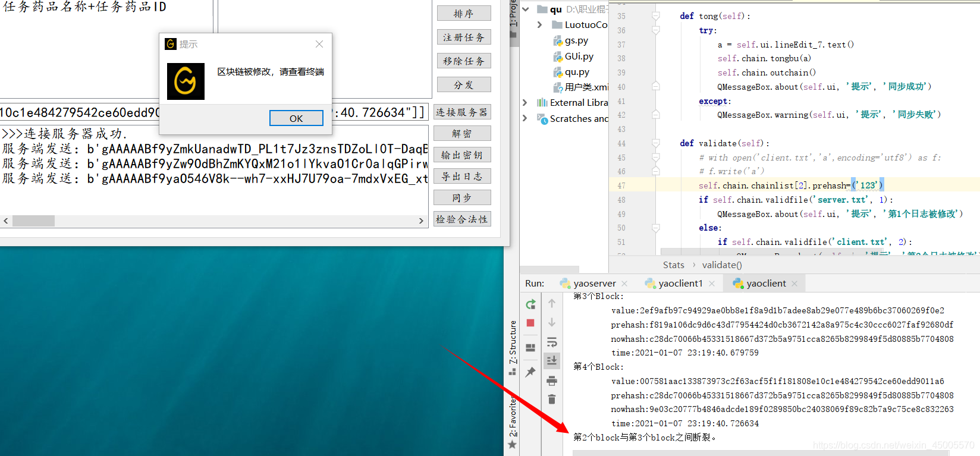Fold the validate method at line 44
Viewport: 980px width, 456px height.
655,143
